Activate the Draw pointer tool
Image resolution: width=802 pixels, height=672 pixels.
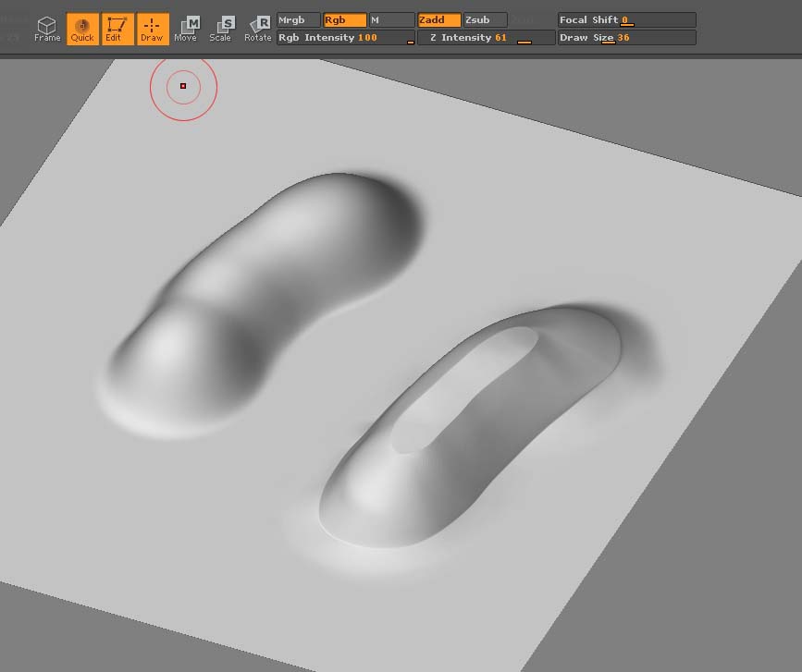(153, 30)
